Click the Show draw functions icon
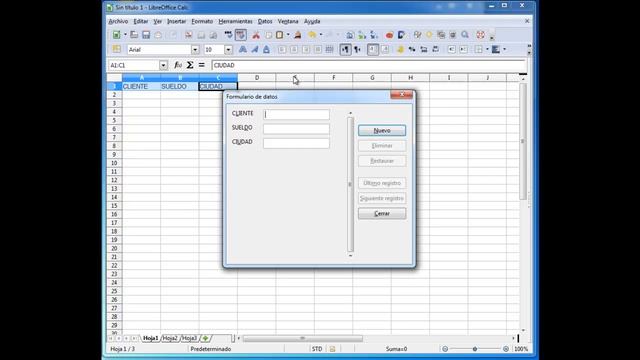 tap(401, 35)
